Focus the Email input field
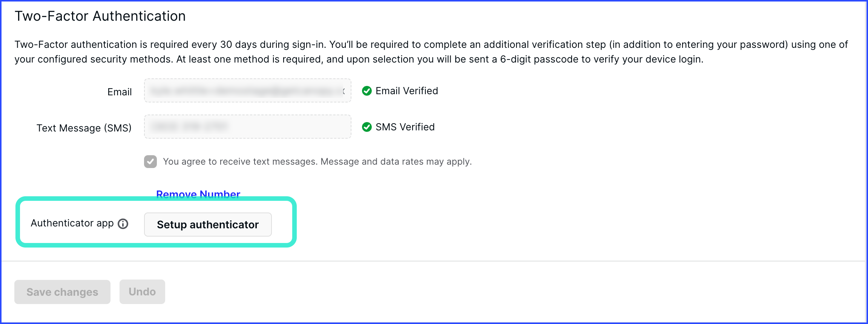Image resolution: width=868 pixels, height=324 pixels. pos(248,90)
